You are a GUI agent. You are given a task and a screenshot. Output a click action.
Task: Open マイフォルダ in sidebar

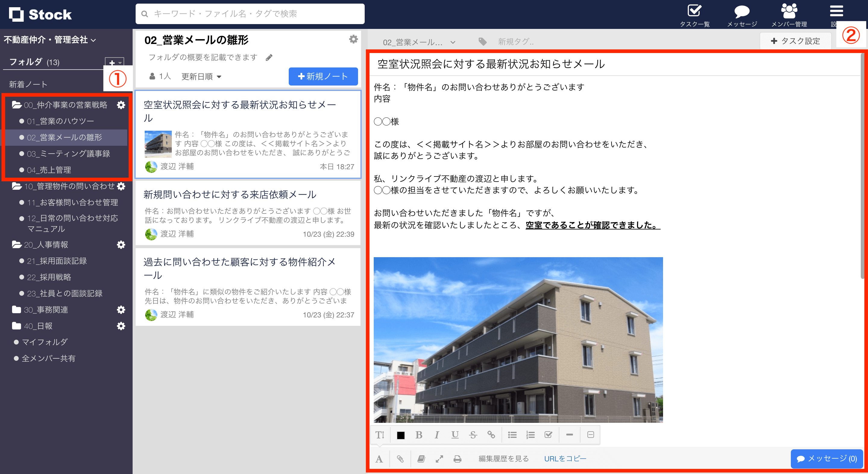45,342
